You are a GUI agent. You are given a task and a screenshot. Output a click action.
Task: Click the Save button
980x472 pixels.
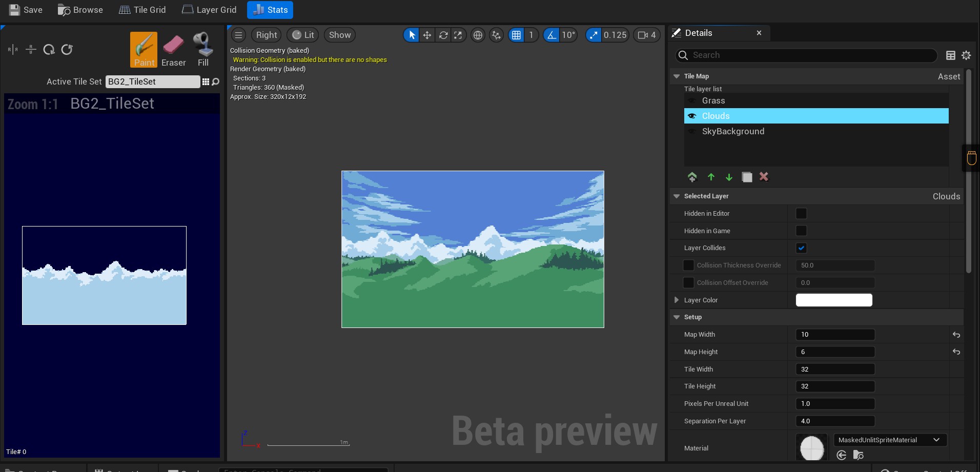coord(26,10)
